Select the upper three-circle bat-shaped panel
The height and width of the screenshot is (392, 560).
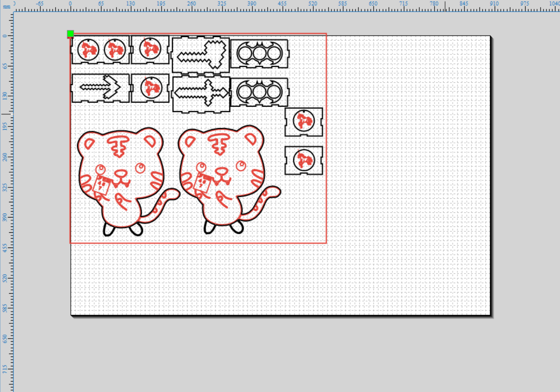click(259, 53)
